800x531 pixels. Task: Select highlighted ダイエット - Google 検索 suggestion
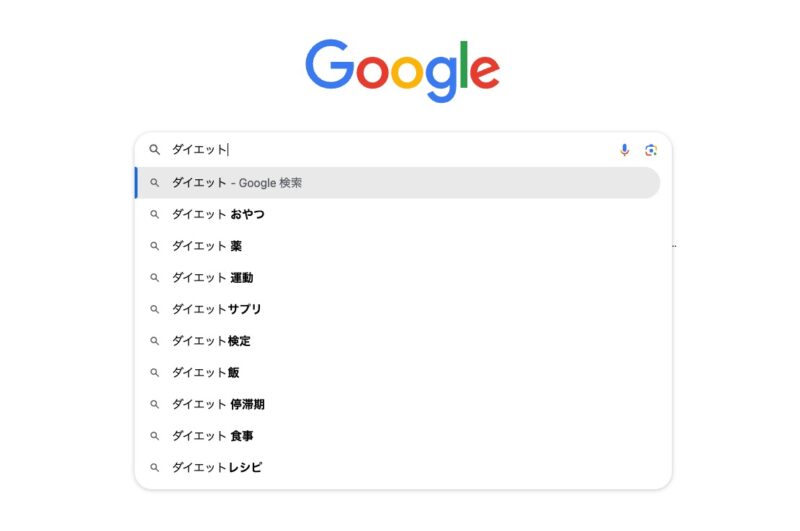click(x=397, y=183)
